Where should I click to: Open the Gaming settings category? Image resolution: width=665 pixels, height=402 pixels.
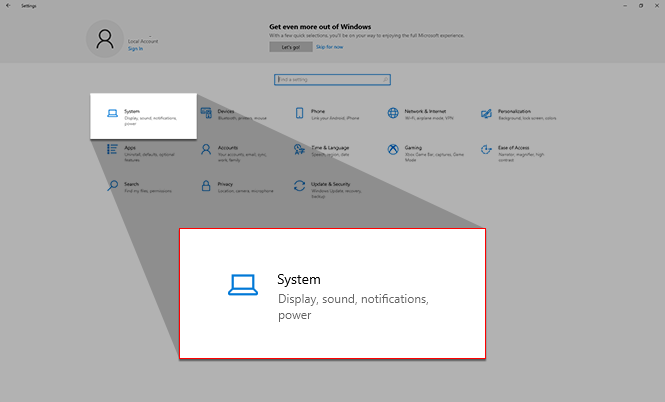[411, 150]
